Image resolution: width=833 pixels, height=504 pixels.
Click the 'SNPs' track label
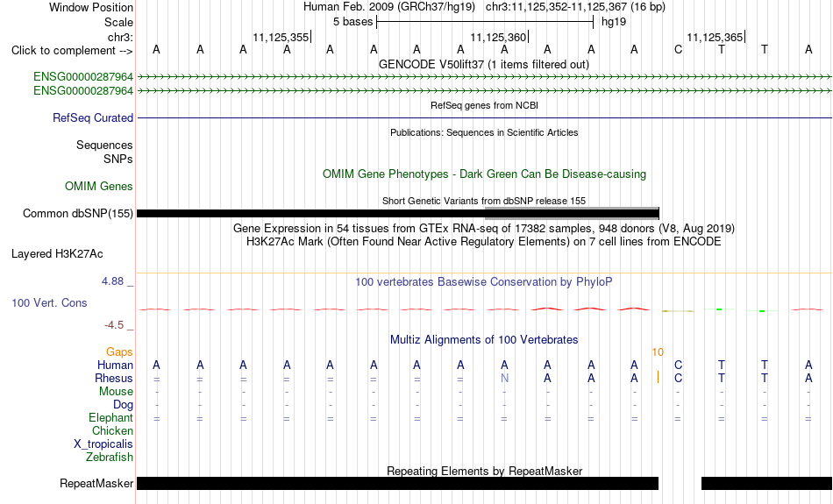point(118,159)
